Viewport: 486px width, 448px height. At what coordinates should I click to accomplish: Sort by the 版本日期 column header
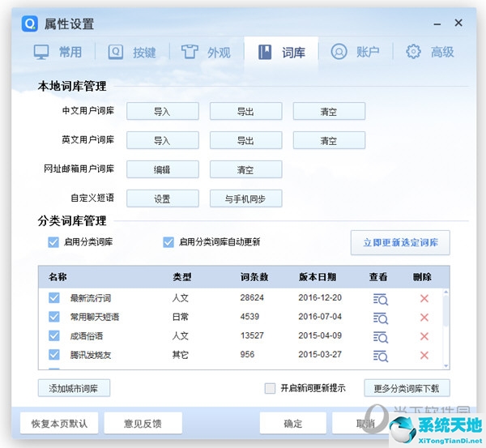pos(318,276)
